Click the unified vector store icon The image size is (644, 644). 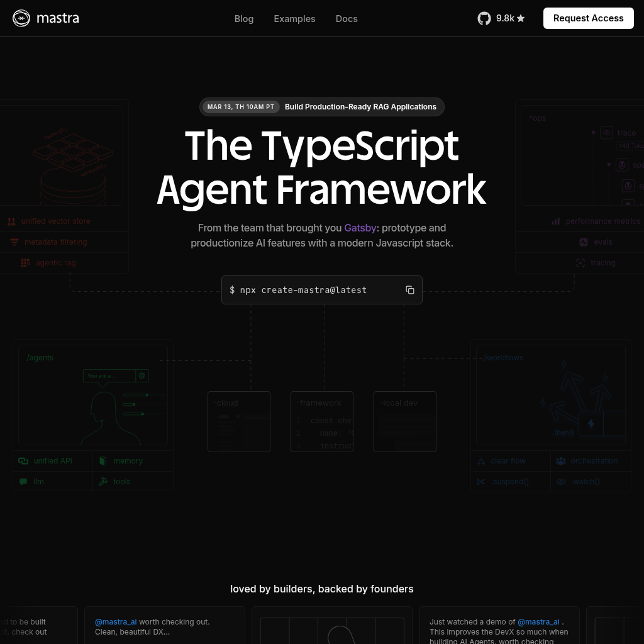[11, 221]
